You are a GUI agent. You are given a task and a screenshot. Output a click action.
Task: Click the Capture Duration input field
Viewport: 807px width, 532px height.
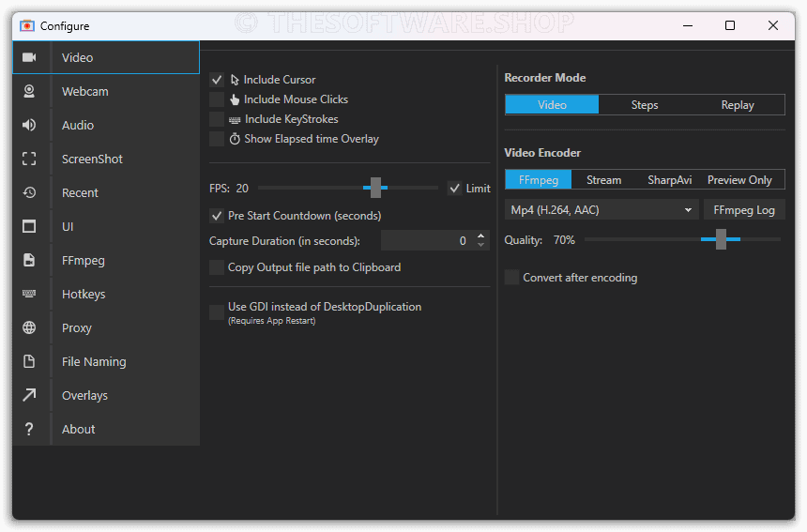[427, 241]
